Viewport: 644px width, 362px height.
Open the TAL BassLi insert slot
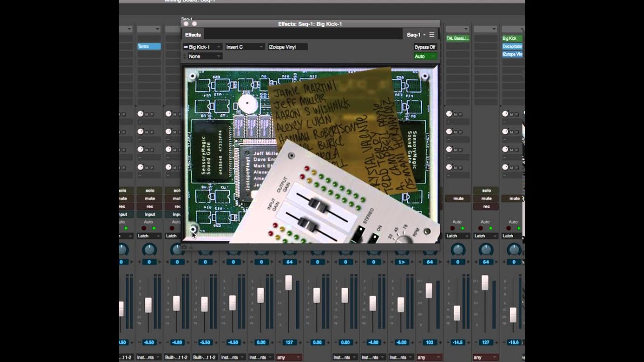click(x=458, y=38)
